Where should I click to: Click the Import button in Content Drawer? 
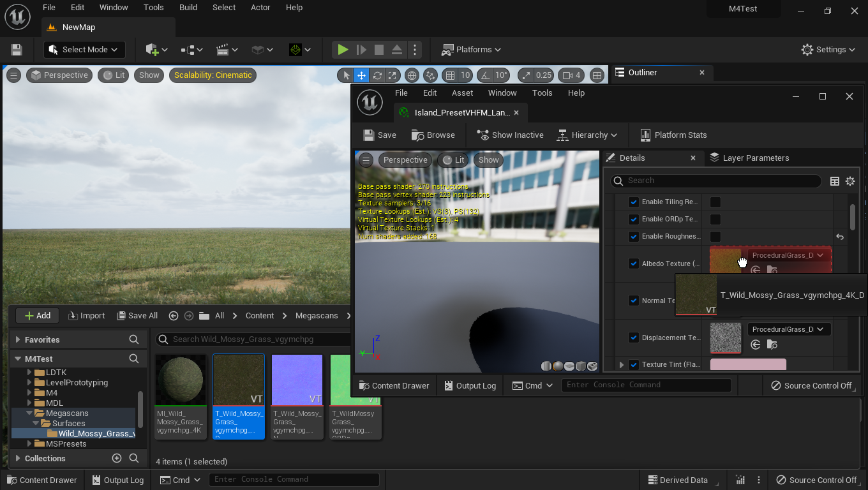pos(86,316)
